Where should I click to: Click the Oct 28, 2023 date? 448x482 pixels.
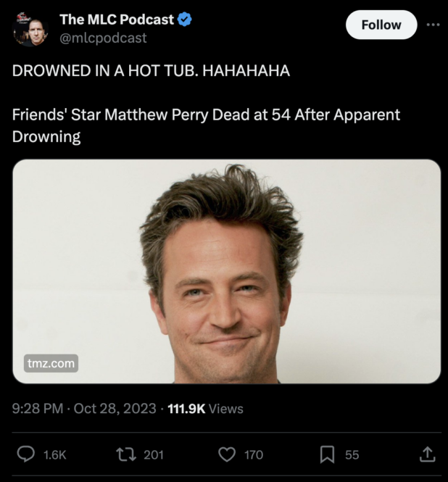click(x=115, y=409)
